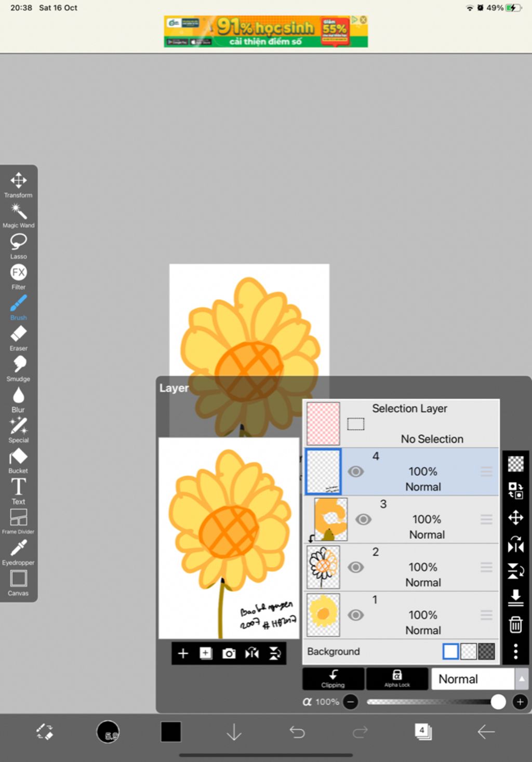Open the three-dot layer options menu
This screenshot has height=762, width=532.
515,651
